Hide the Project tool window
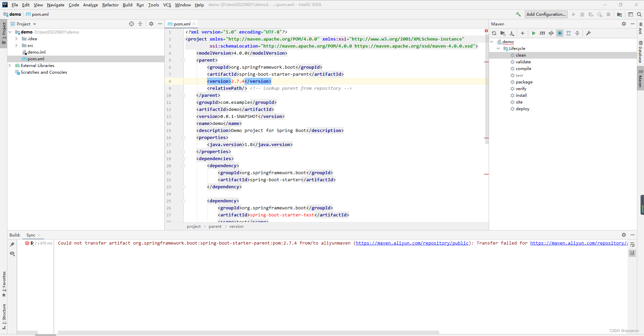 160,24
